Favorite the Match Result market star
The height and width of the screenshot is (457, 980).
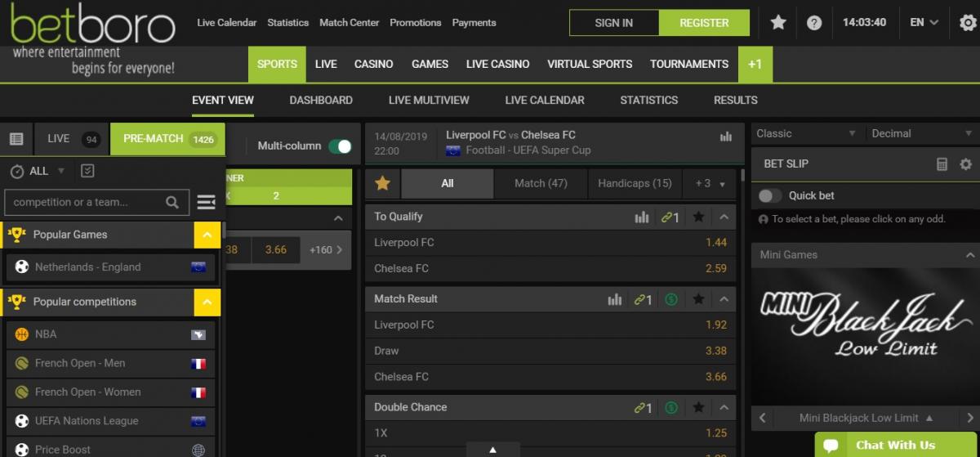698,299
